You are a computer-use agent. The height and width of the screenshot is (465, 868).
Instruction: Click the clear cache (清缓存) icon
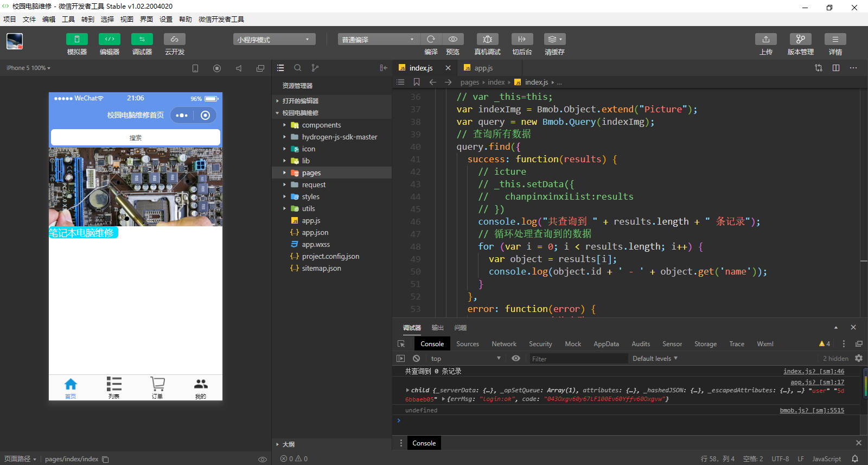click(554, 39)
